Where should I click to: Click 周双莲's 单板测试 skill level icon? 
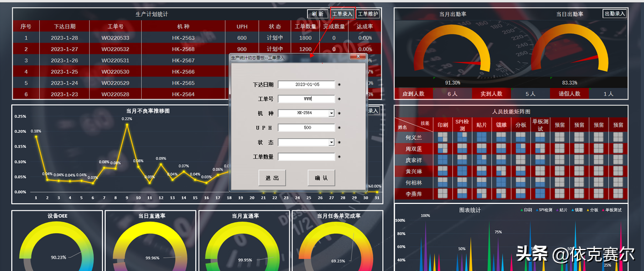coord(540,149)
